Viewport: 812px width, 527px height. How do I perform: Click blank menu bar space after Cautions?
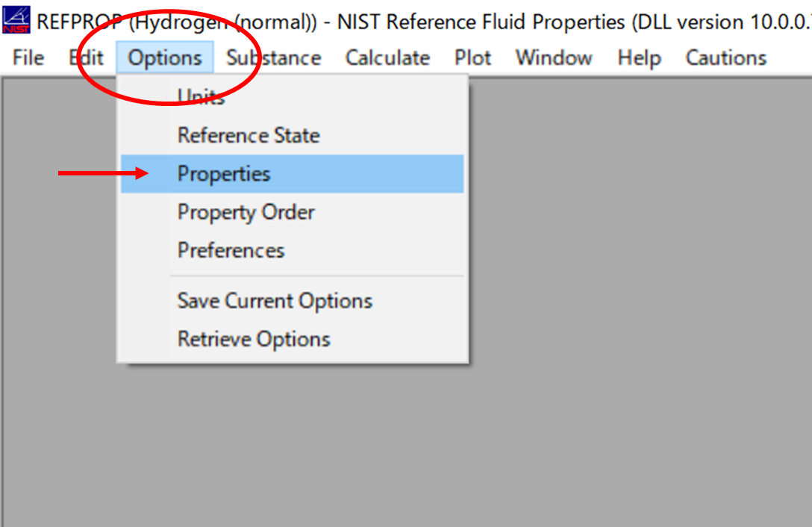tap(790, 57)
